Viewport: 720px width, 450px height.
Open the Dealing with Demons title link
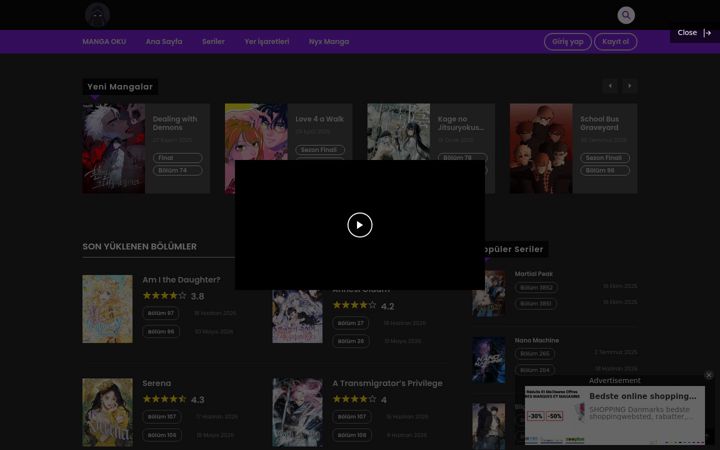(175, 123)
